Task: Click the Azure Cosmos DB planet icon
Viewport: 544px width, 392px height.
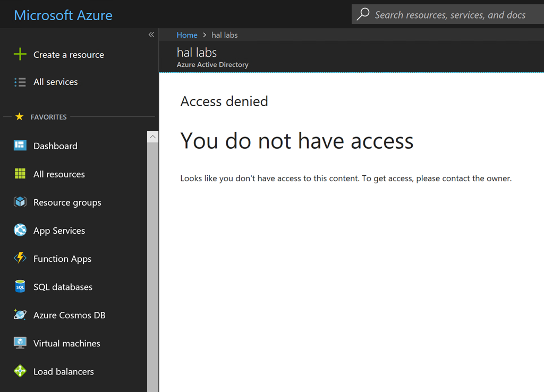Action: [20, 315]
